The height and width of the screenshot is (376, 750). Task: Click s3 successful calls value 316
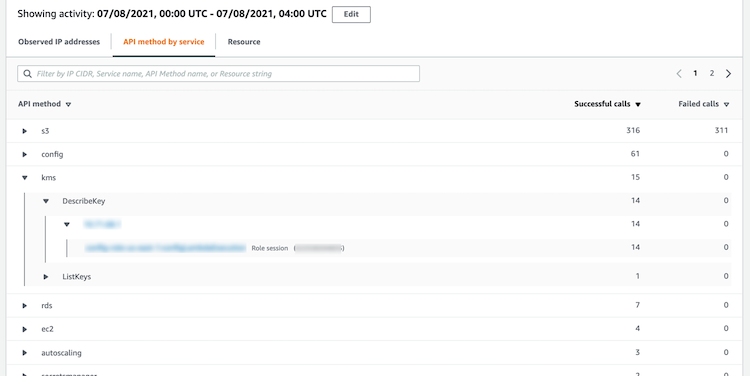tap(633, 130)
